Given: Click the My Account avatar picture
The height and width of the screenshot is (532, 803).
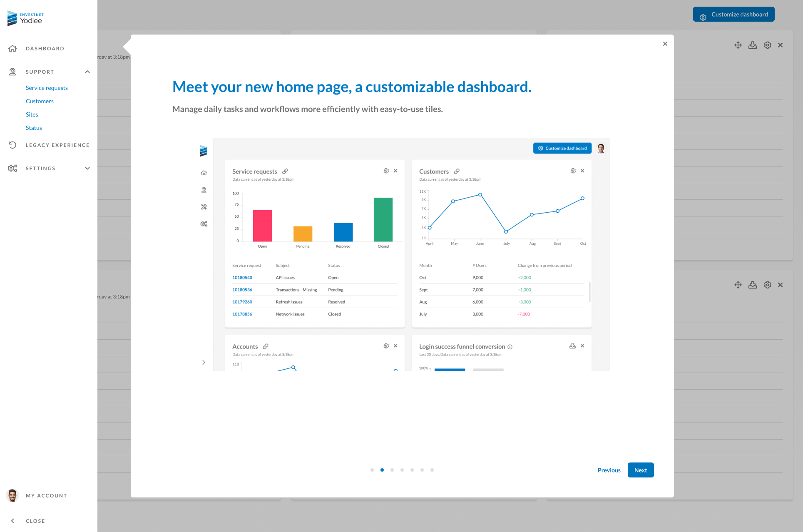Looking at the screenshot, I should point(12,495).
